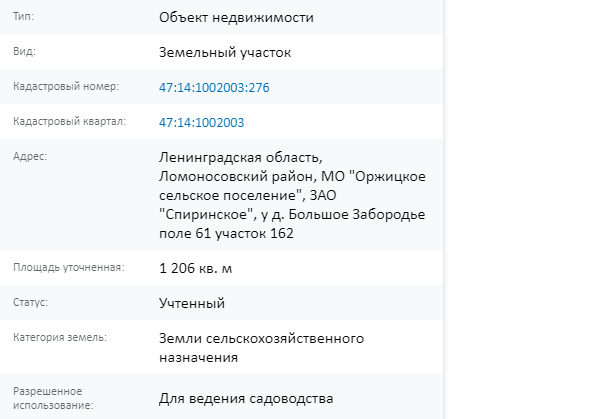Image resolution: width=615 pixels, height=419 pixels.
Task: Click the 'Кадастровый номер:' label
Action: (x=66, y=86)
